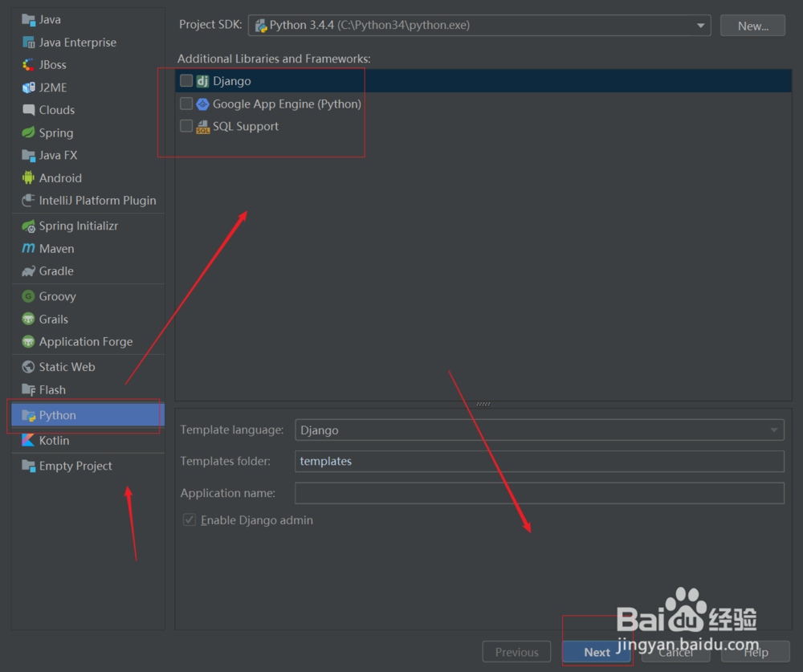Click the Kotlin K icon
The image size is (803, 672).
click(28, 441)
